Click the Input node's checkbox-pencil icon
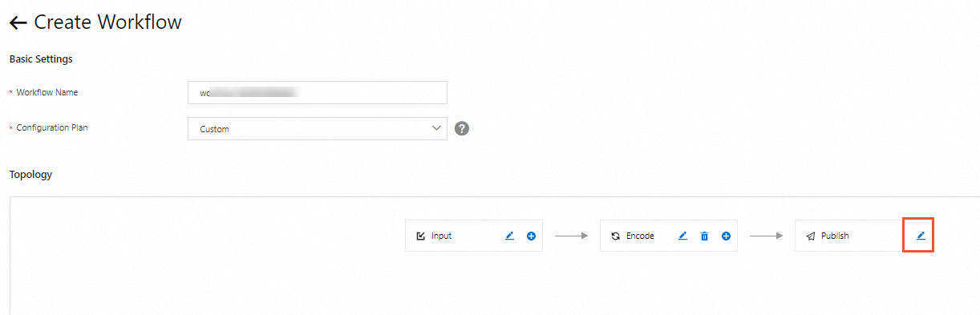 [x=421, y=236]
